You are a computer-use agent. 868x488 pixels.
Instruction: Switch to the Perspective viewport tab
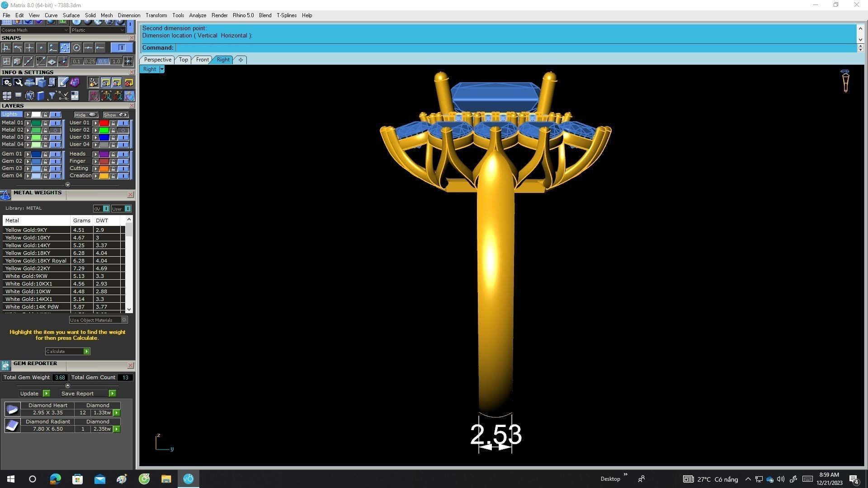[157, 60]
